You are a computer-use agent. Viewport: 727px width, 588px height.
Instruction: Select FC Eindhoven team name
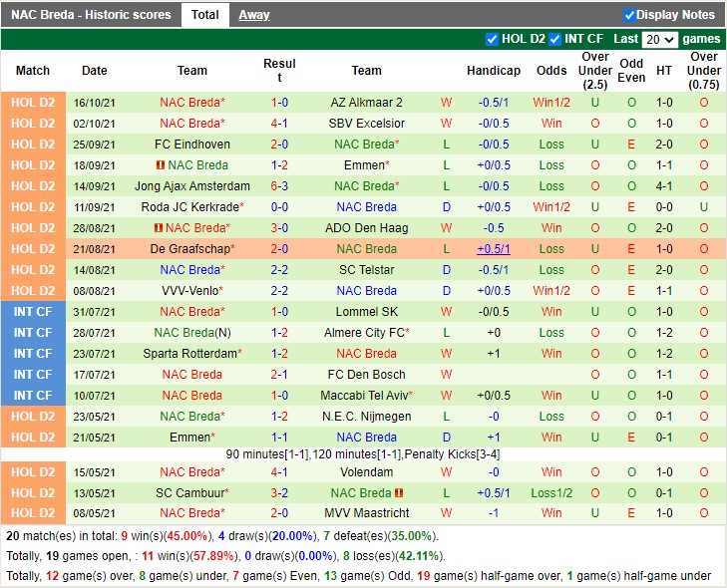(x=191, y=145)
